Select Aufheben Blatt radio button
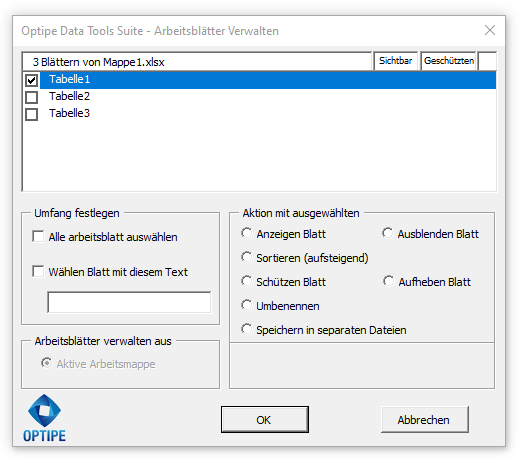 coord(388,281)
